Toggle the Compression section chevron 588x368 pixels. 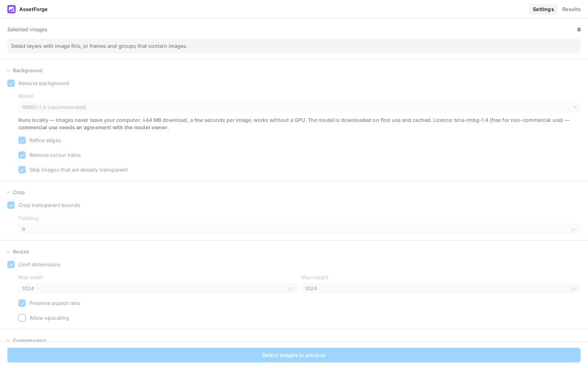[8, 340]
